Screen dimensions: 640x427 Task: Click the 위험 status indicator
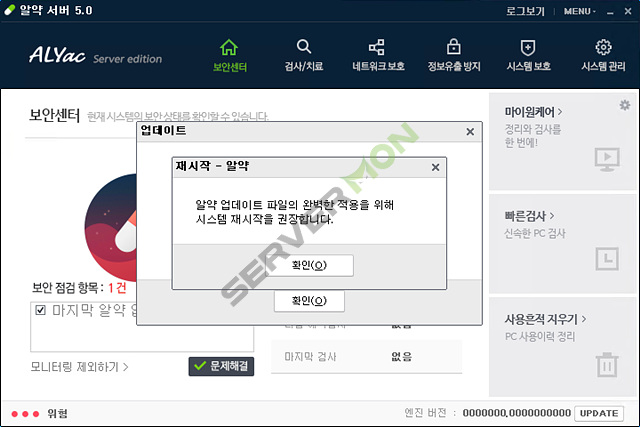(x=39, y=414)
